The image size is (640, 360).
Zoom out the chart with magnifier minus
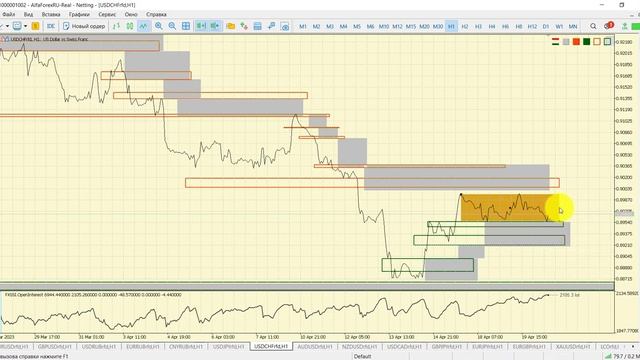[x=172, y=26]
